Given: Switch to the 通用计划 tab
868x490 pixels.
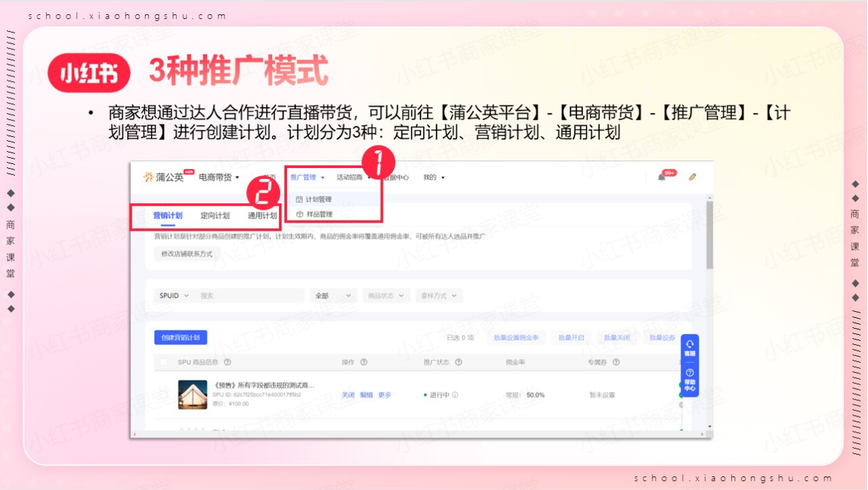Looking at the screenshot, I should point(262,216).
